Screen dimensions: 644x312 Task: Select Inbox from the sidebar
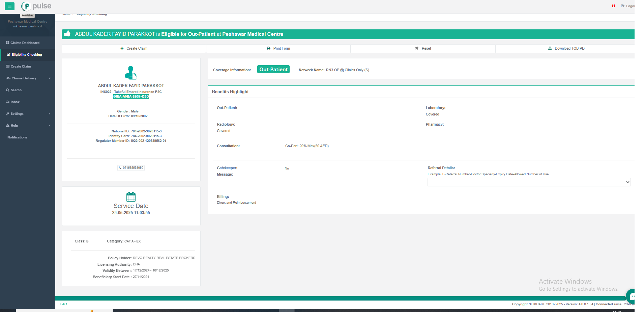15,102
